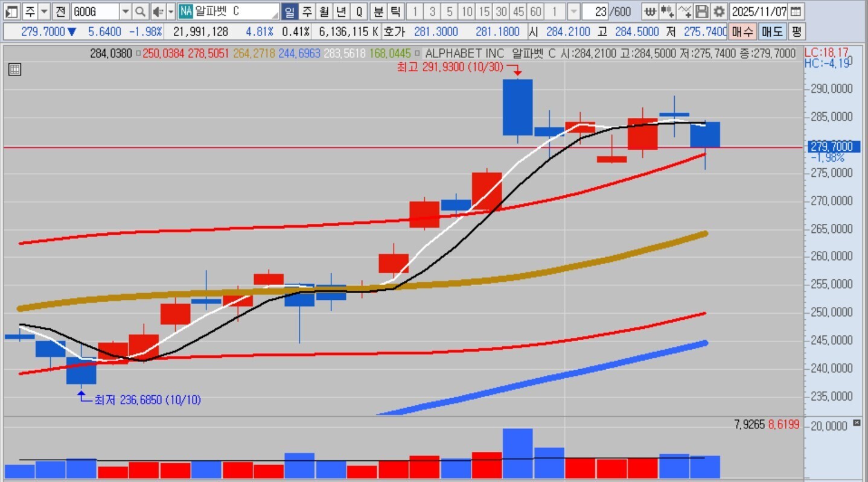The image size is (868, 482).
Task: Click the gold 264.2718 moving average legend
Action: click(x=254, y=54)
